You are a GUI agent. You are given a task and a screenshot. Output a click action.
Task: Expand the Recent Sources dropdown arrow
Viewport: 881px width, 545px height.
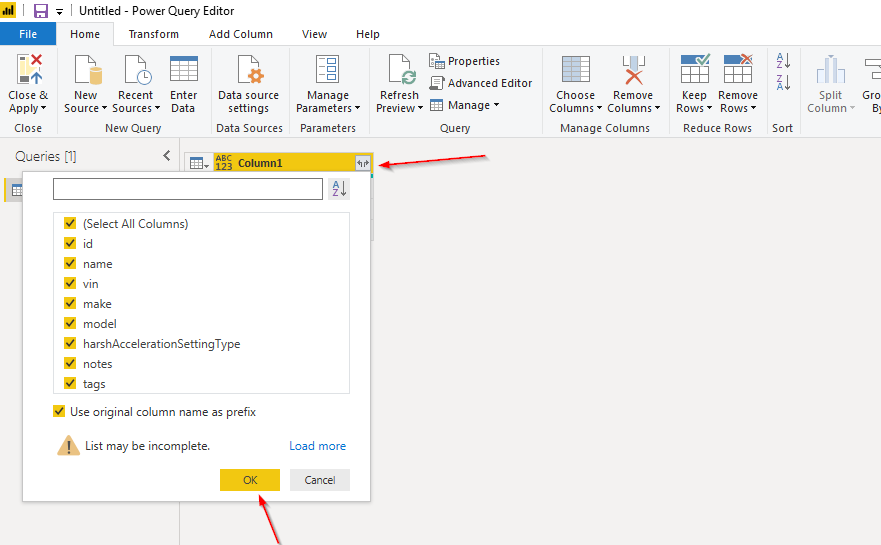click(x=157, y=108)
